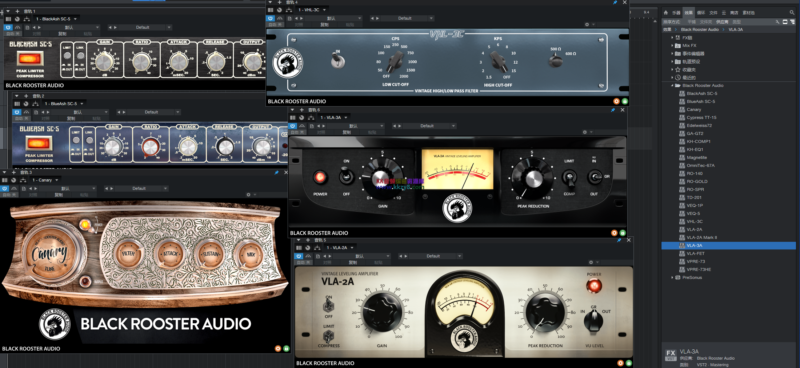Toggle VLA-3A LIMIT/COMP switch

[x=569, y=178]
